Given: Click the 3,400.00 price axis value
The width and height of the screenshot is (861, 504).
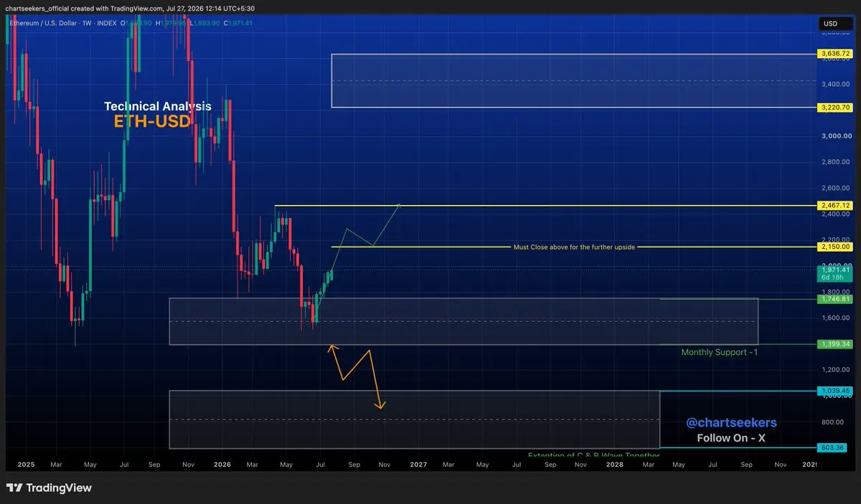Looking at the screenshot, I should (836, 85).
